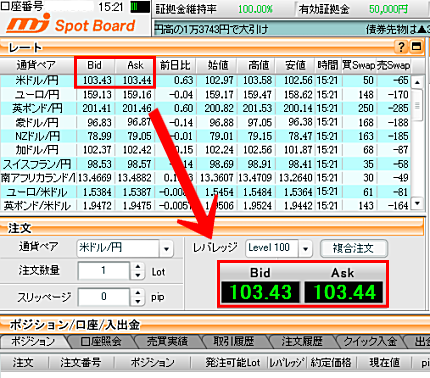The width and height of the screenshot is (430, 378).
Task: Click the 注文 column header in positions table
Action: pyautogui.click(x=23, y=362)
